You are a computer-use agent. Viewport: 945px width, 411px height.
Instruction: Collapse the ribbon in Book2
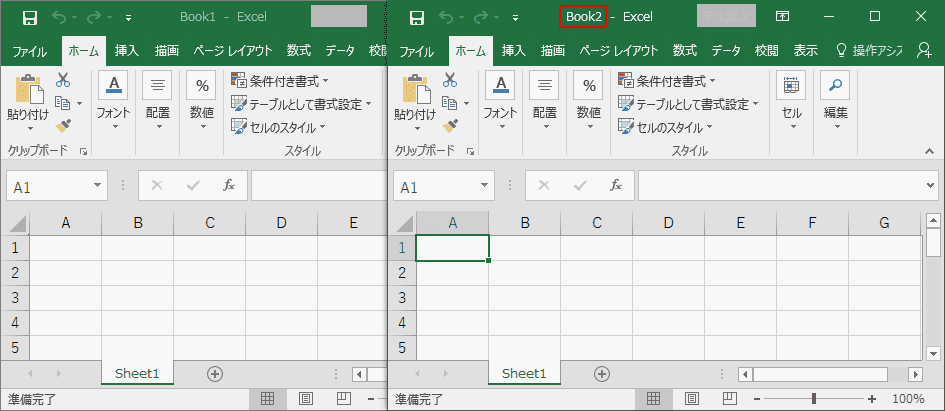pos(930,151)
